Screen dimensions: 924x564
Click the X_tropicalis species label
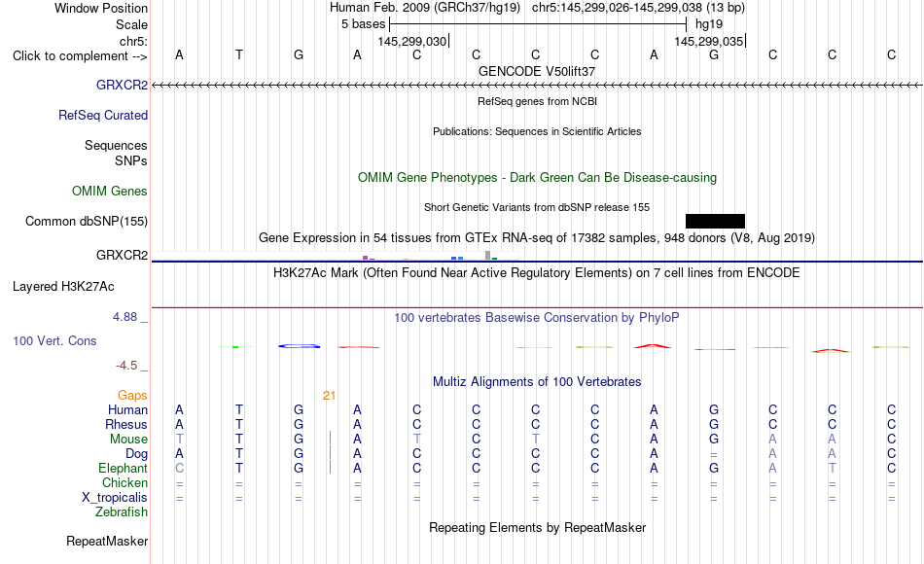pos(115,498)
